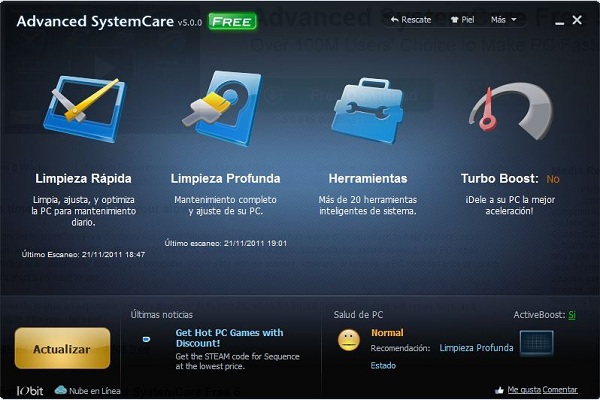Click the news bullet icon

point(148,339)
